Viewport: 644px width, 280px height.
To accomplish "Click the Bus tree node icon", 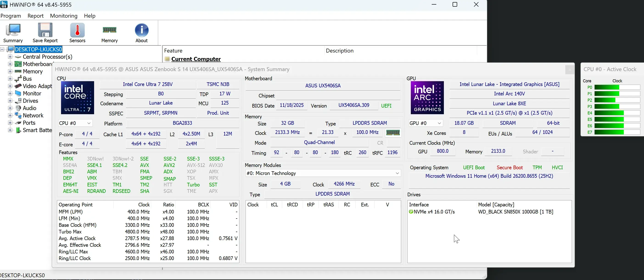I will [x=18, y=79].
